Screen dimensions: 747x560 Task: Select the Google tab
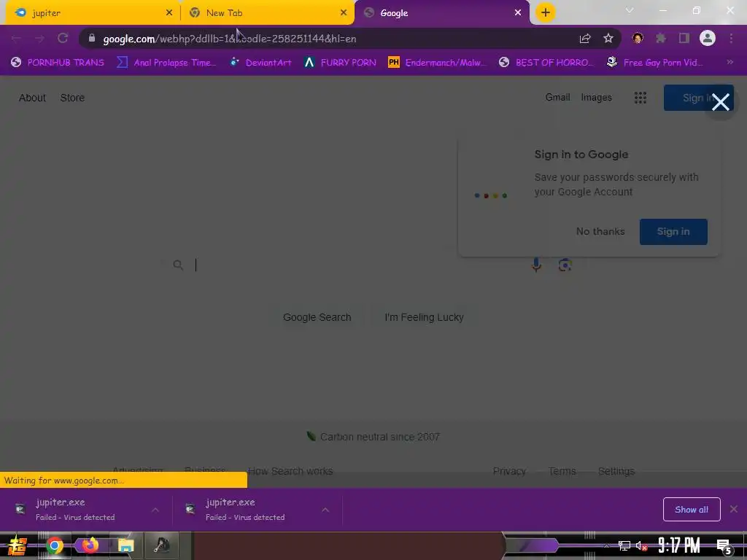coord(441,13)
